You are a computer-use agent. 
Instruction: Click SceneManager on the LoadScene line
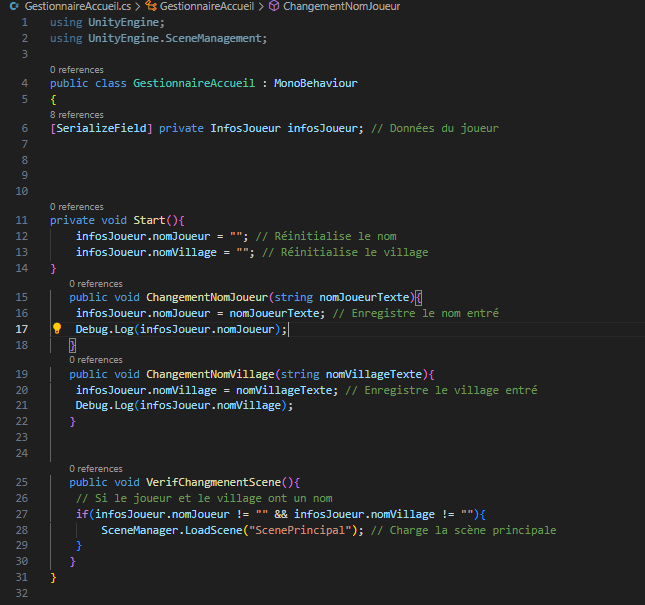[141, 530]
